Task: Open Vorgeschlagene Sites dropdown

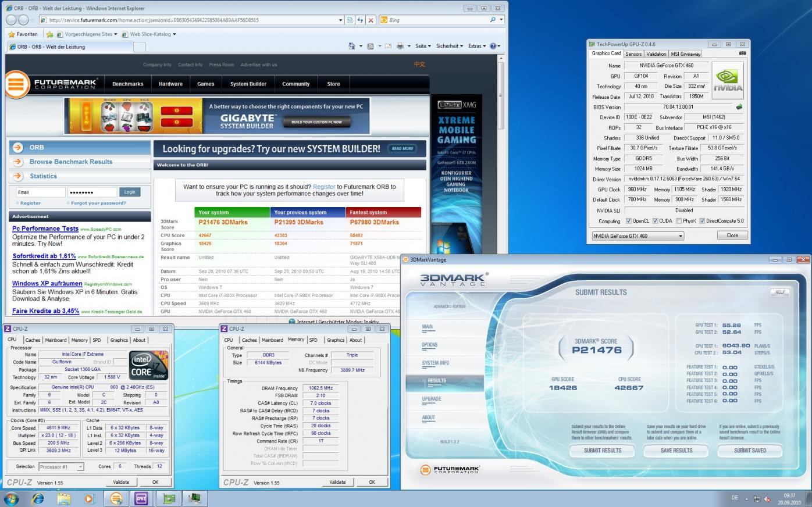Action: click(x=87, y=34)
